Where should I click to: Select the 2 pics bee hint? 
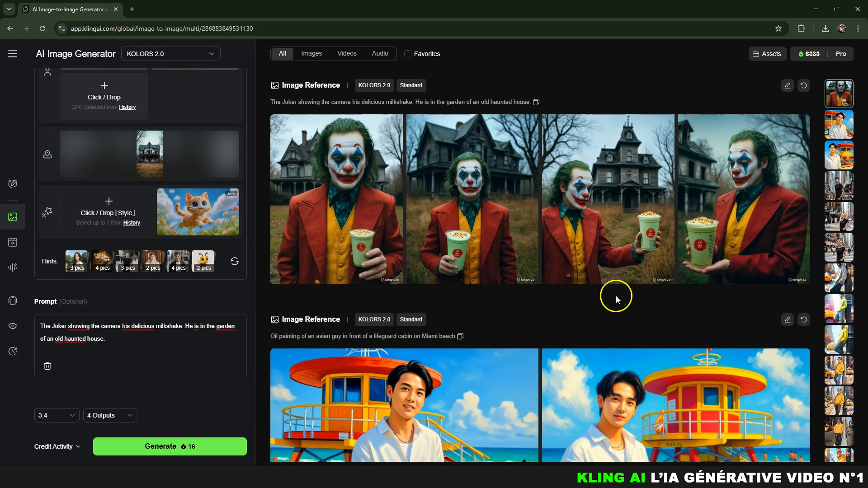tap(203, 261)
